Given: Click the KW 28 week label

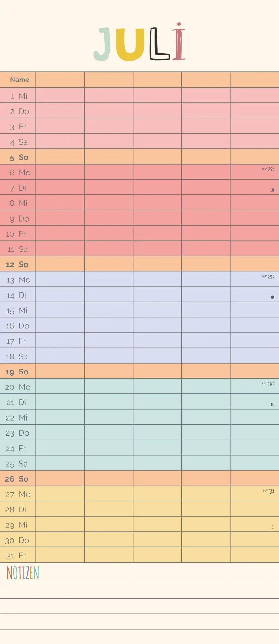Looking at the screenshot, I should tap(268, 169).
